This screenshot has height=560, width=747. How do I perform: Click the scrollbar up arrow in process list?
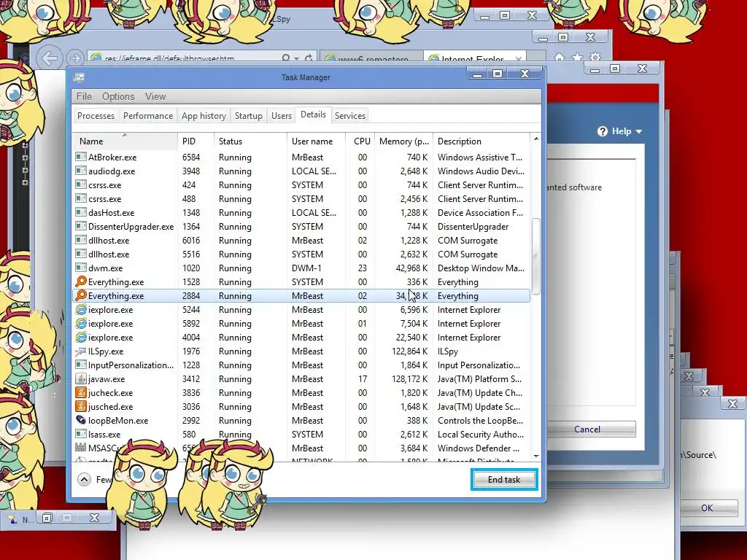(536, 139)
